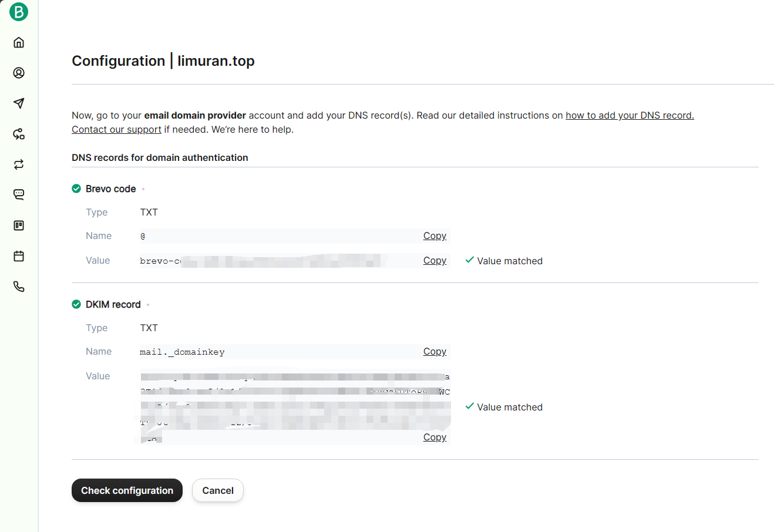Image resolution: width=774 pixels, height=532 pixels.
Task: Open the Home icon in sidebar
Action: click(x=19, y=42)
